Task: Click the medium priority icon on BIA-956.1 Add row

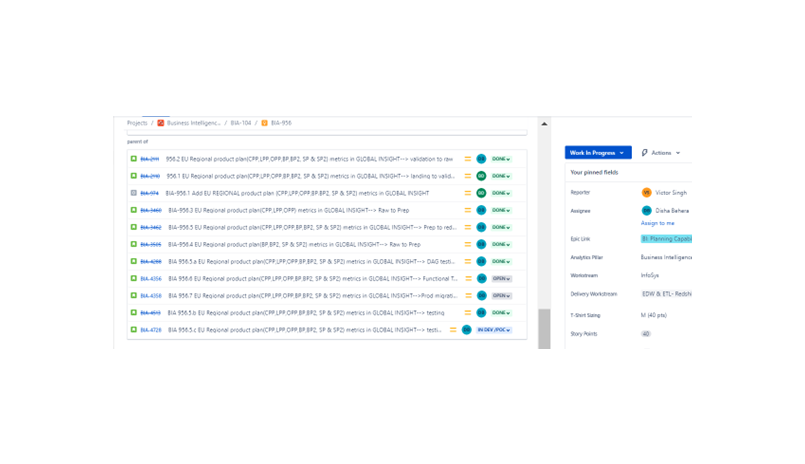Action: coord(468,193)
